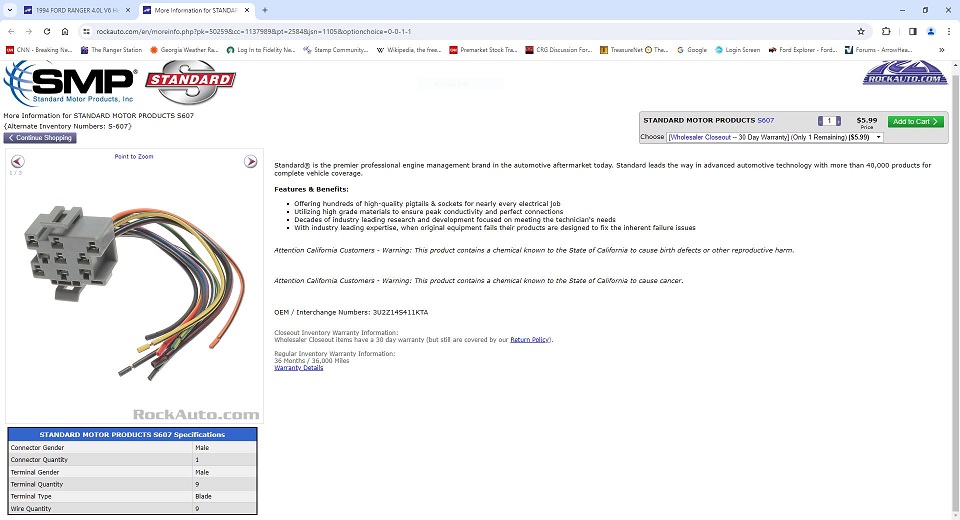Image resolution: width=960 pixels, height=520 pixels.
Task: Zoom the wiring pigtail product image
Action: click(134, 291)
